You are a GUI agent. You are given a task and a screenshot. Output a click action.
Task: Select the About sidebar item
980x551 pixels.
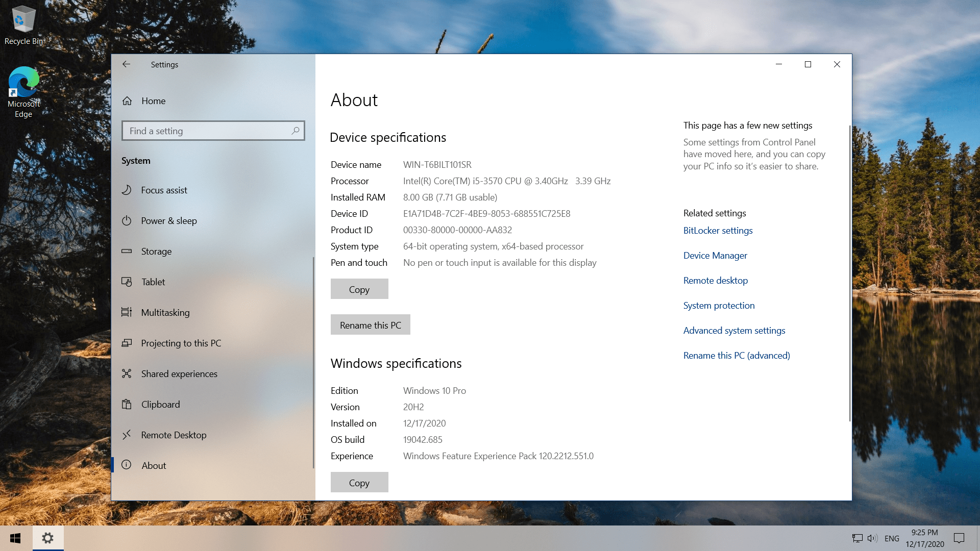coord(154,465)
